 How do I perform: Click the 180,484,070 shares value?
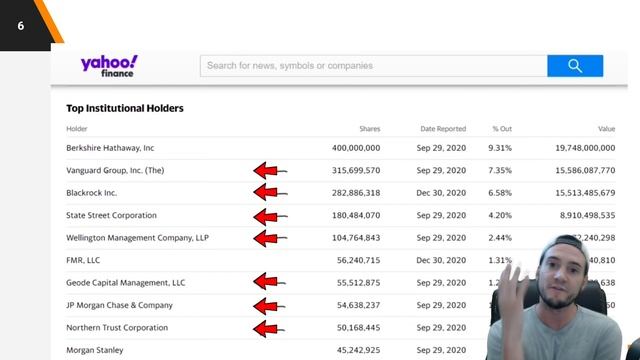point(356,215)
